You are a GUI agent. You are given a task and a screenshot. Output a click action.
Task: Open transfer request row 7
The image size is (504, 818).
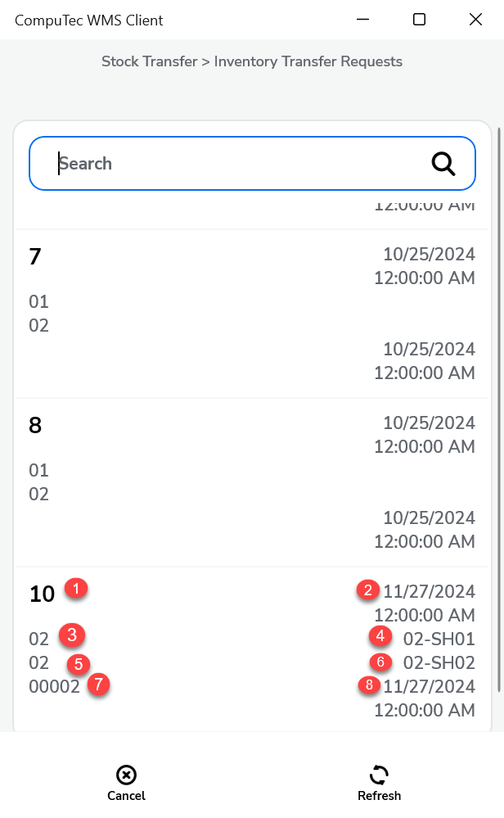pyautogui.click(x=245, y=311)
